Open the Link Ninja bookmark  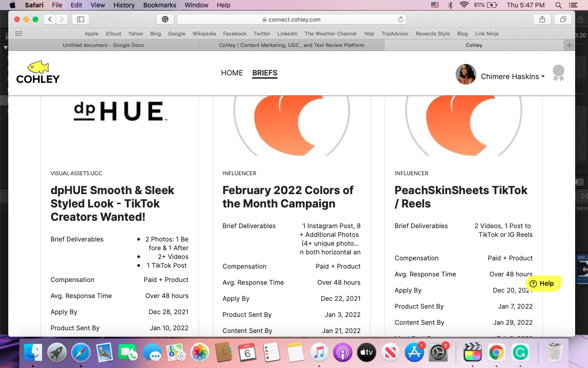coord(486,34)
